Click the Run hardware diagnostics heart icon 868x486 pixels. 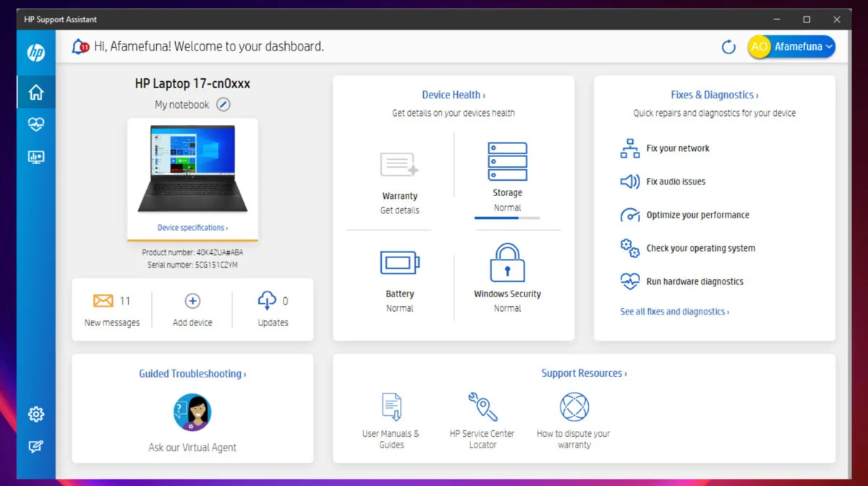click(630, 281)
